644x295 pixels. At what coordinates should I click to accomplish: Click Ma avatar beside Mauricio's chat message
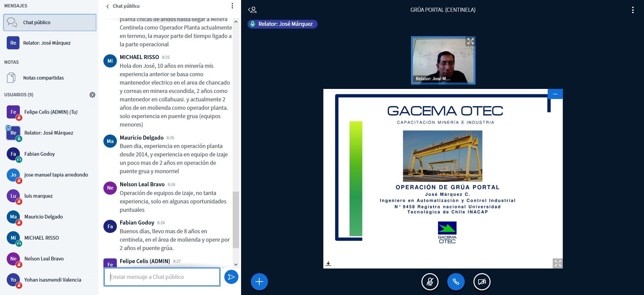coord(110,141)
